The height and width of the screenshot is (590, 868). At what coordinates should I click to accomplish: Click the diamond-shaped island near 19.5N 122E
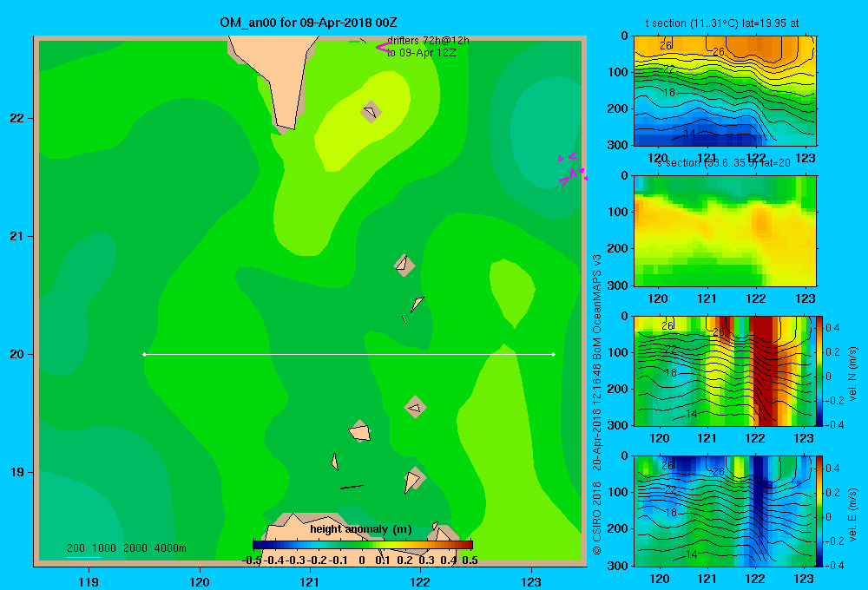415,407
